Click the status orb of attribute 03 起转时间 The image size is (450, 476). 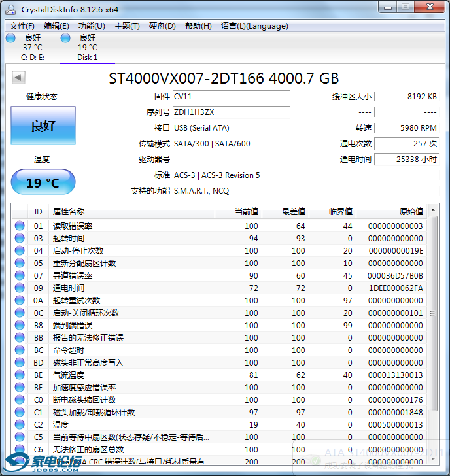(x=20, y=238)
